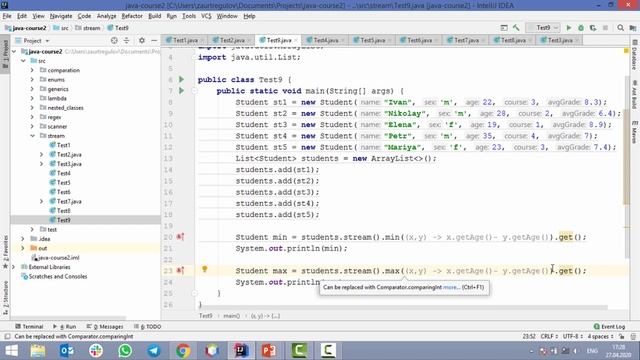Switch to Test7.java editor tab
This screenshot has height=360, width=640.
[466, 40]
